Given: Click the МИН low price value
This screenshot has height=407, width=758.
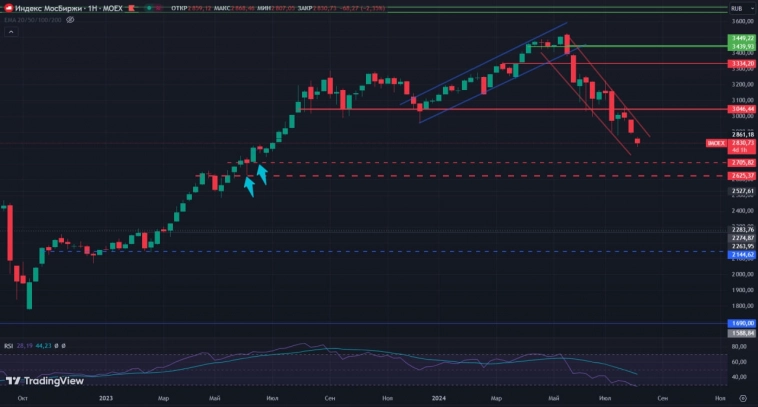Looking at the screenshot, I should [284, 8].
